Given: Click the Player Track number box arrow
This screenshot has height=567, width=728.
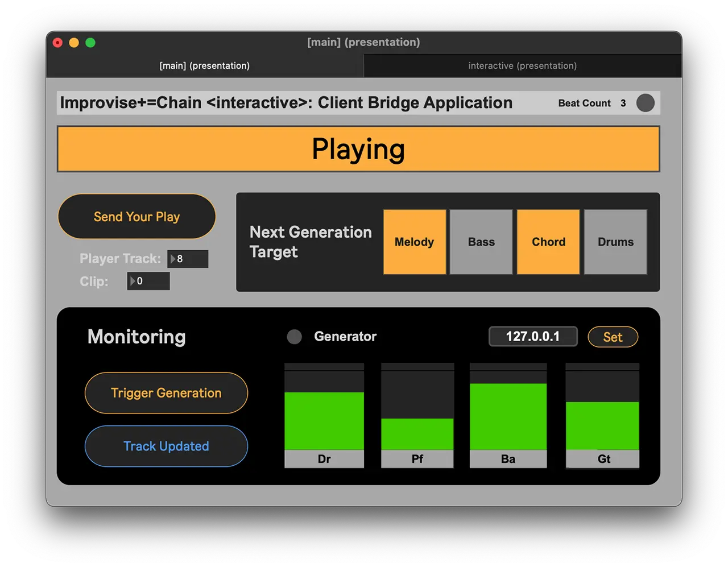Looking at the screenshot, I should pos(173,259).
